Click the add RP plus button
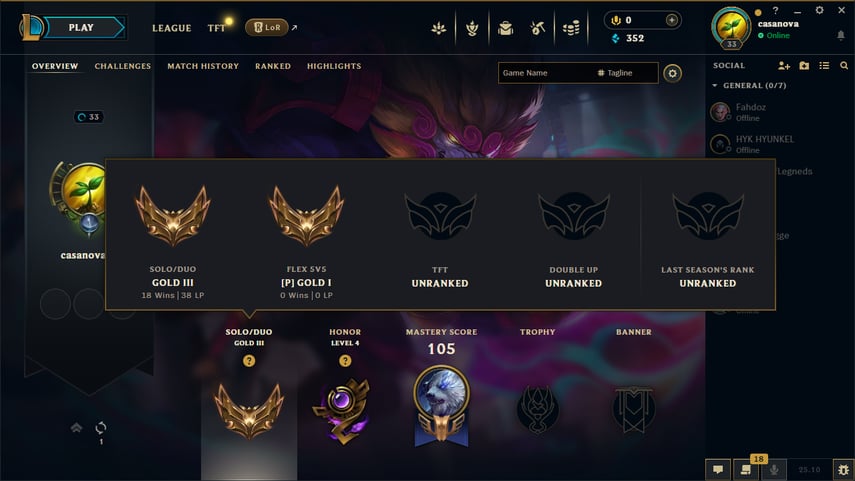The height and width of the screenshot is (481, 855). pyautogui.click(x=672, y=20)
